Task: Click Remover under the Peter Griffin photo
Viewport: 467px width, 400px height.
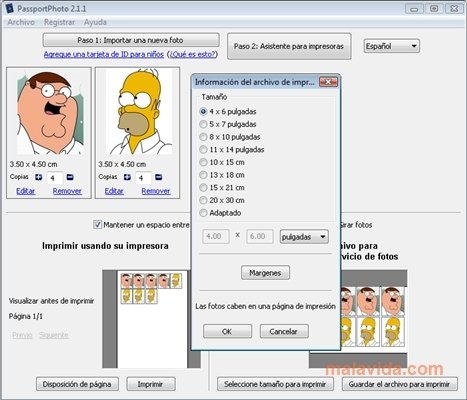Action: click(67, 191)
